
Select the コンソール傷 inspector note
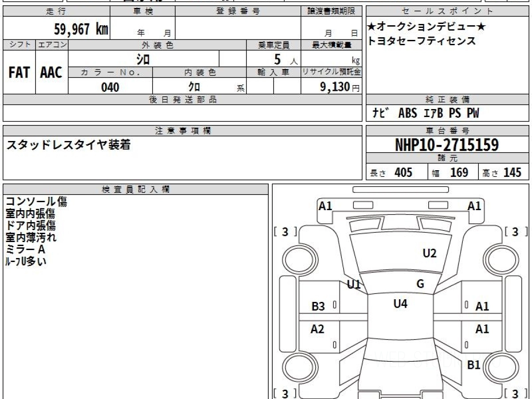click(x=36, y=202)
